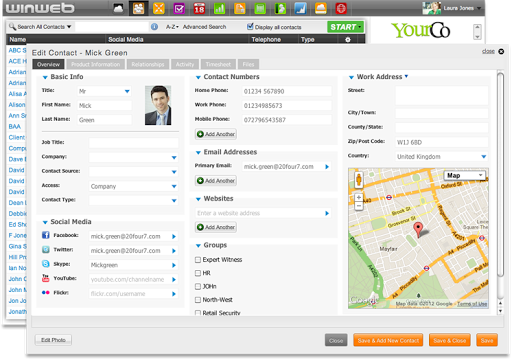Image resolution: width=512 pixels, height=360 pixels.
Task: Click the map zoom in plus control
Action: click(x=359, y=197)
